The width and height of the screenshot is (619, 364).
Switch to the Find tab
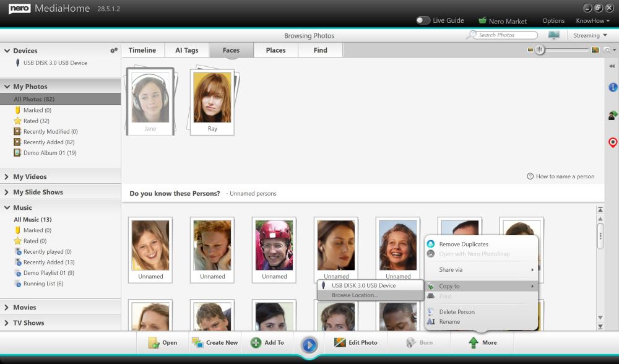coord(320,50)
